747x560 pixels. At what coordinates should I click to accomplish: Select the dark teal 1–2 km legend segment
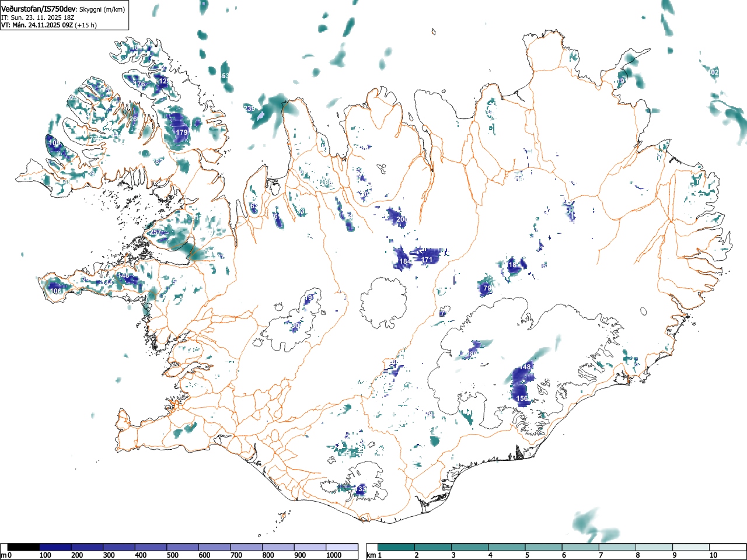396,547
